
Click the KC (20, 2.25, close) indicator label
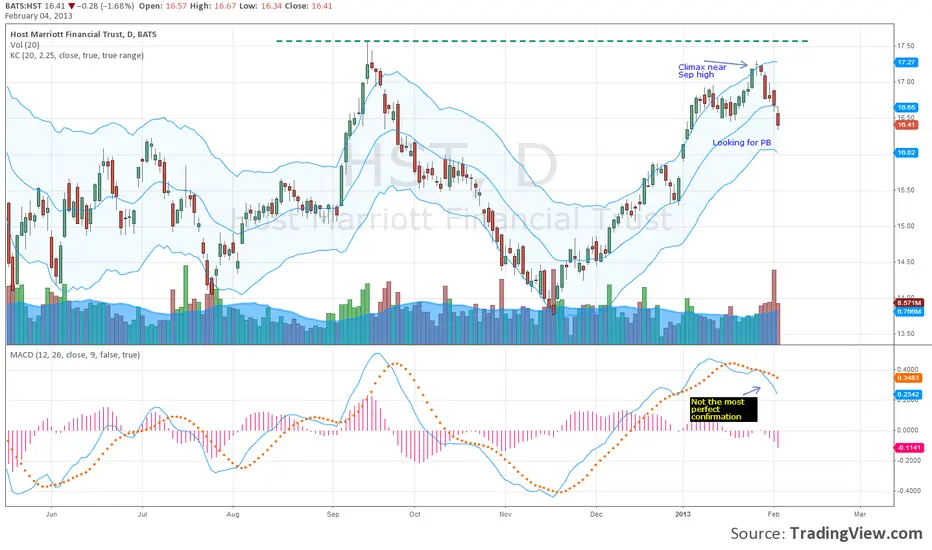[77, 55]
